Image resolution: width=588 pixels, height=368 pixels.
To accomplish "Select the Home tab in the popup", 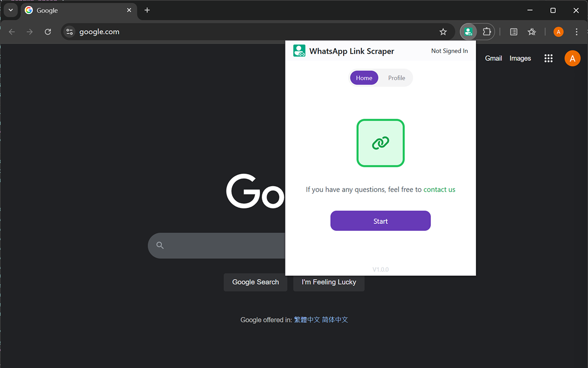I will tap(364, 78).
